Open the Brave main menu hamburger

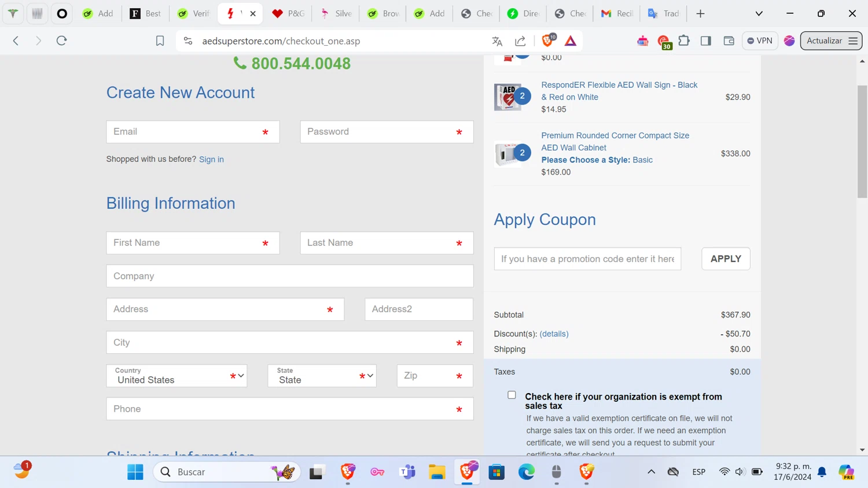tap(853, 41)
